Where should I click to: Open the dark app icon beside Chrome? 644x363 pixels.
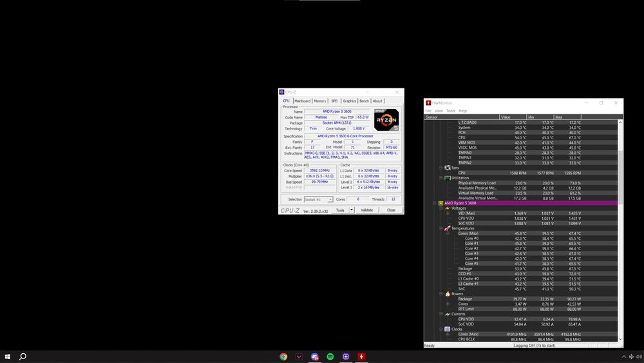[x=299, y=357]
